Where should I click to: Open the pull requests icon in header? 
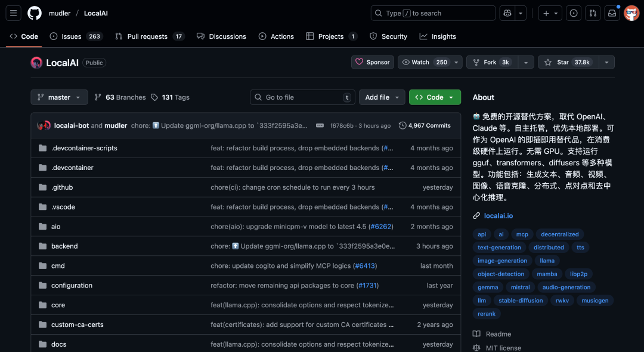click(x=593, y=13)
